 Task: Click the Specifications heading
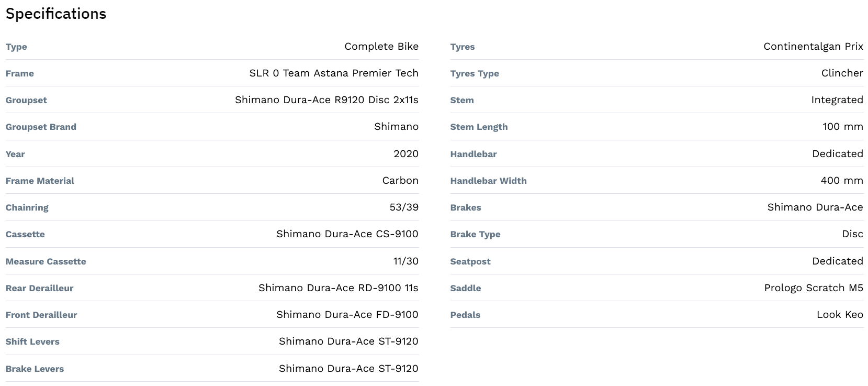(x=56, y=14)
